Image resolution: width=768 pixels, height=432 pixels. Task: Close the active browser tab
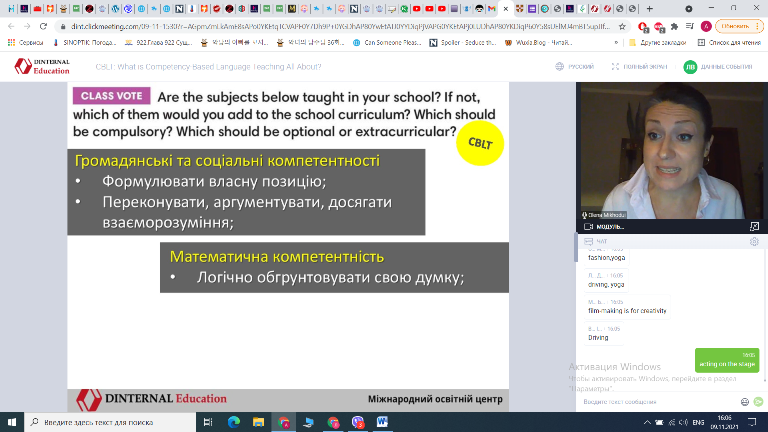coord(506,8)
